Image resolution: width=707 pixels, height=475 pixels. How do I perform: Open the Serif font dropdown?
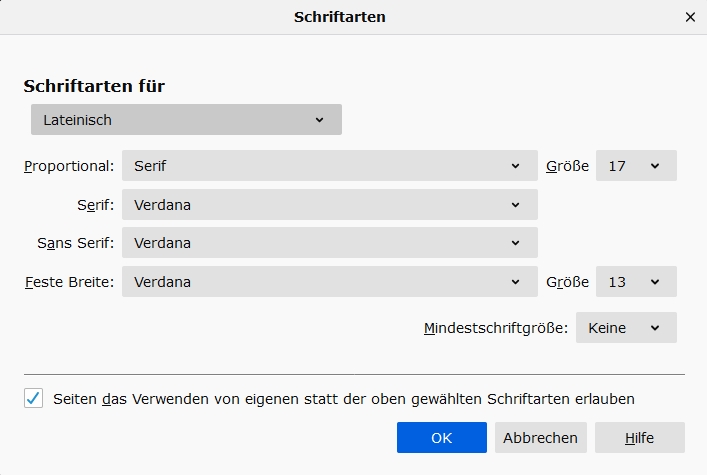coord(329,205)
